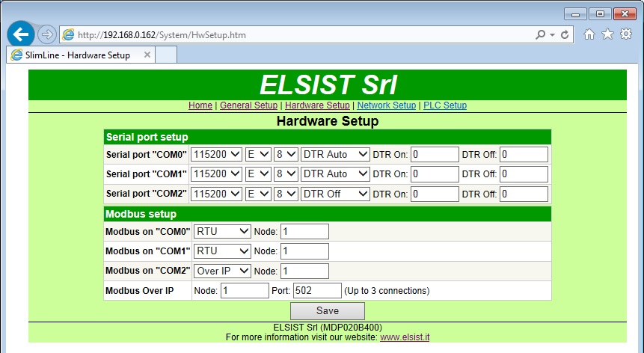Open the www.elsist.it website link
The height and width of the screenshot is (353, 644).
tap(405, 337)
